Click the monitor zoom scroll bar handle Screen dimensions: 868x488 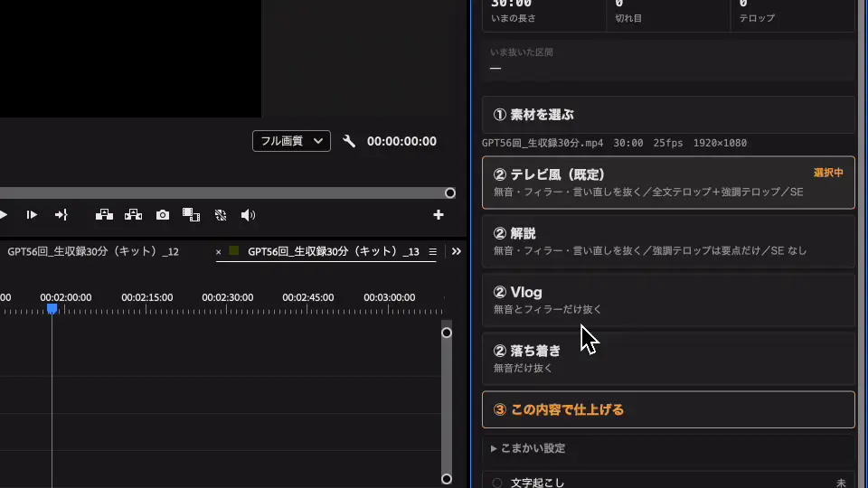450,193
